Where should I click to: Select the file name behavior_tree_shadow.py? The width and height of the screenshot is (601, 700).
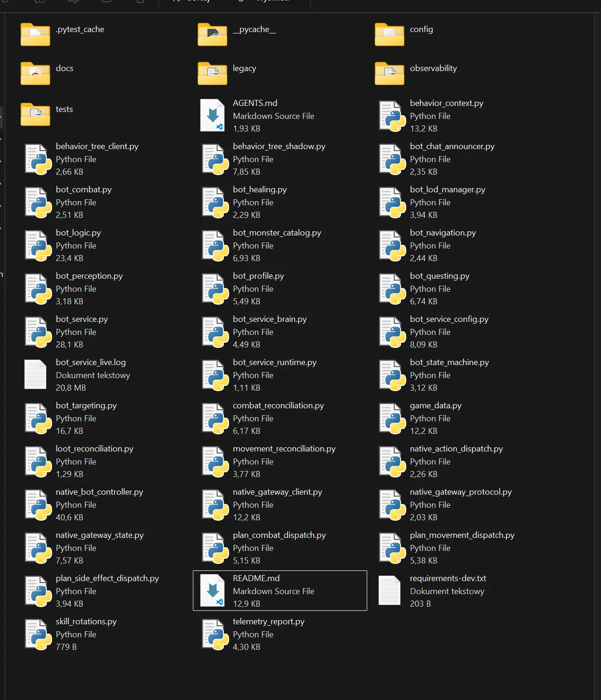point(279,146)
